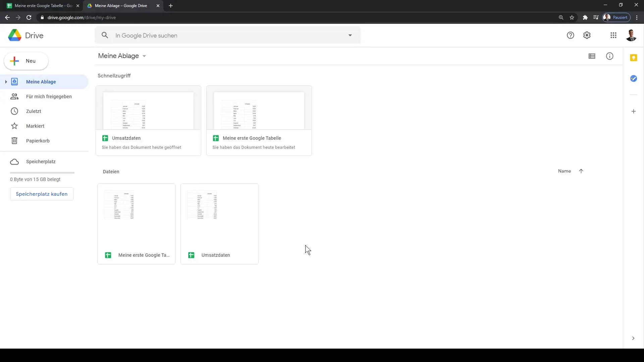The height and width of the screenshot is (362, 644).
Task: Sort files by Name
Action: 564,171
